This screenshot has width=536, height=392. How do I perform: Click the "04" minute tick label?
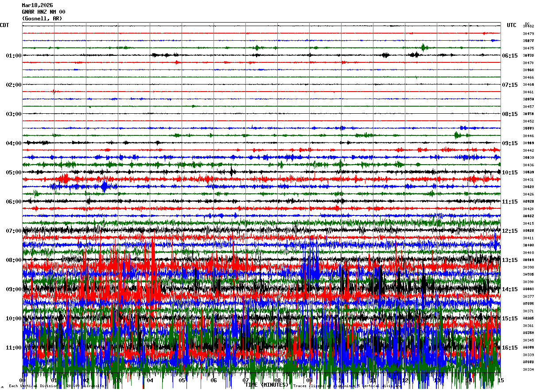[150, 380]
